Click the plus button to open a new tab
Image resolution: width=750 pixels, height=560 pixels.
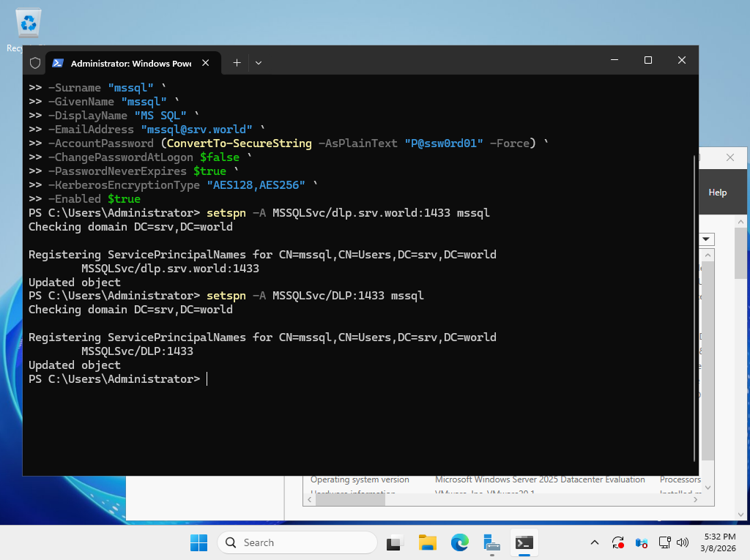pos(236,63)
